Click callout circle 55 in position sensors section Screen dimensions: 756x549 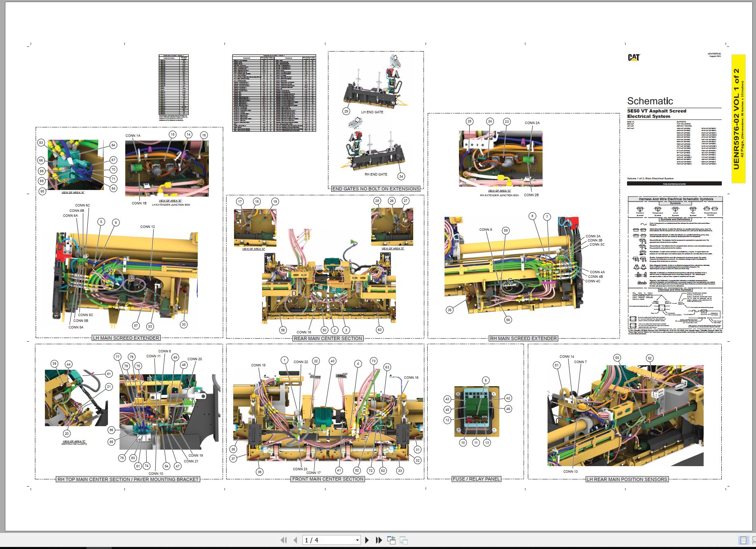617,358
